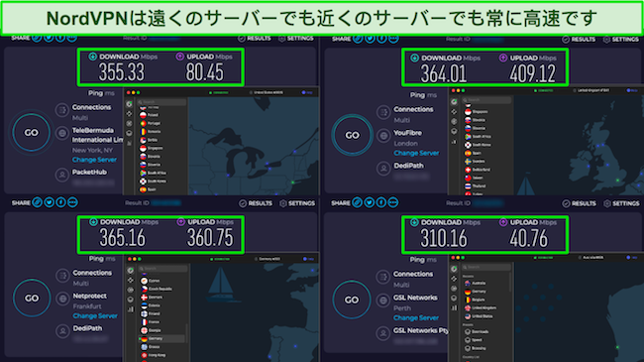Click download arrow icon next to 355.33
The width and height of the screenshot is (644, 362).
(x=93, y=57)
